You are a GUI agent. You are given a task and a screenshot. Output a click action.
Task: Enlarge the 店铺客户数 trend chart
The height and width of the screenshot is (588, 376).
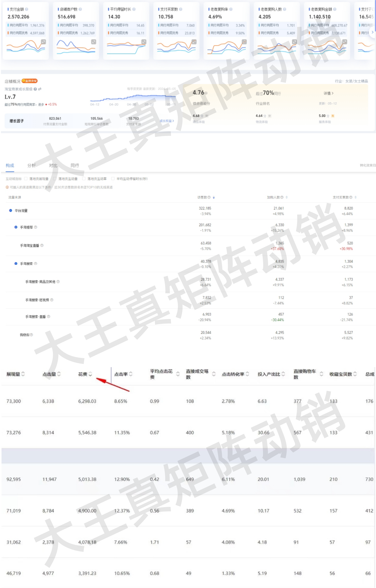coord(94,42)
